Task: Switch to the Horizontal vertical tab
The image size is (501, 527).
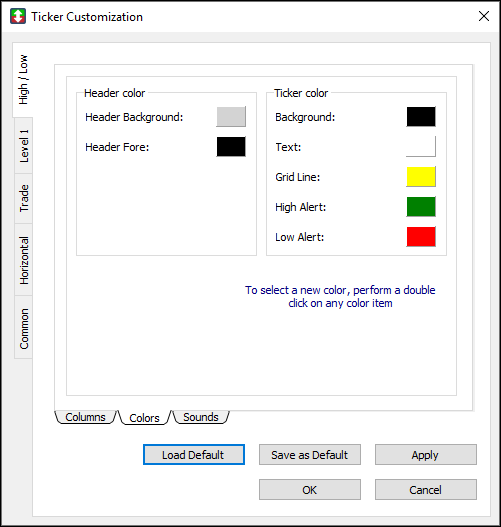Action: (24, 260)
